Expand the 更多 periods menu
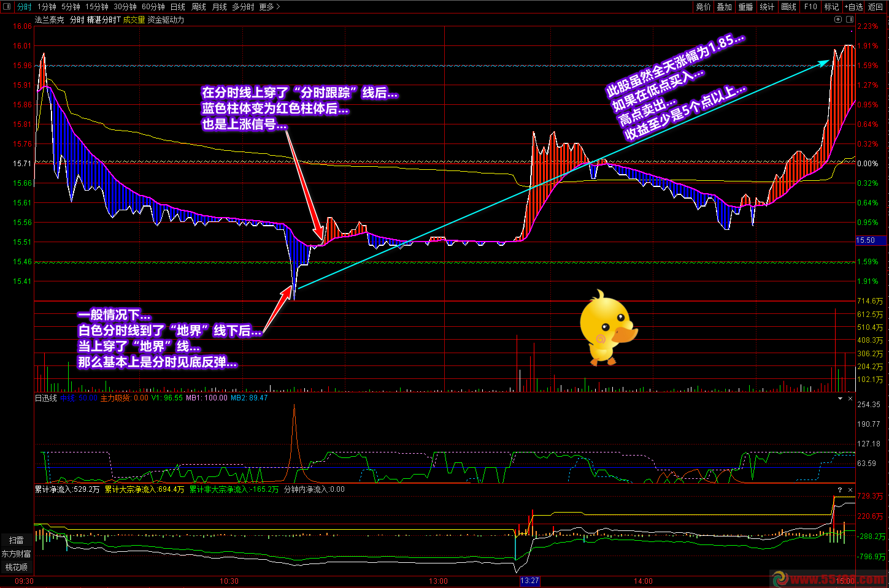 pos(269,7)
